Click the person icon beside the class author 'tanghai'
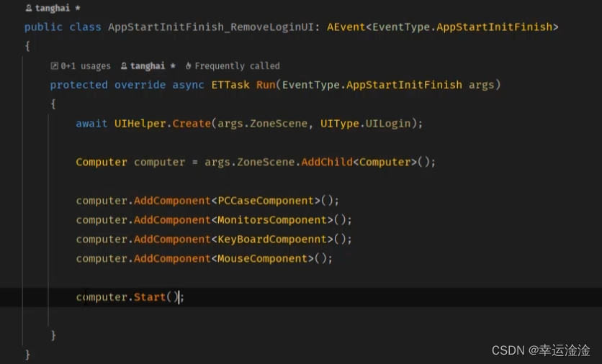 tap(29, 8)
